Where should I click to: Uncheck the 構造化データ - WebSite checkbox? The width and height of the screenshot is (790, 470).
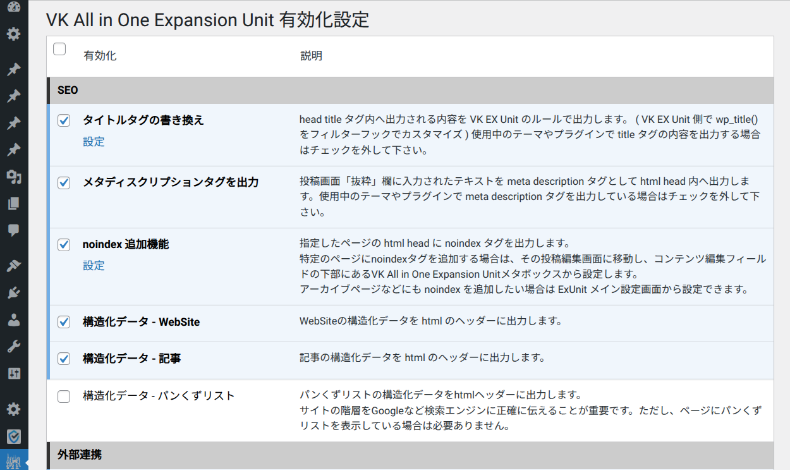point(63,322)
